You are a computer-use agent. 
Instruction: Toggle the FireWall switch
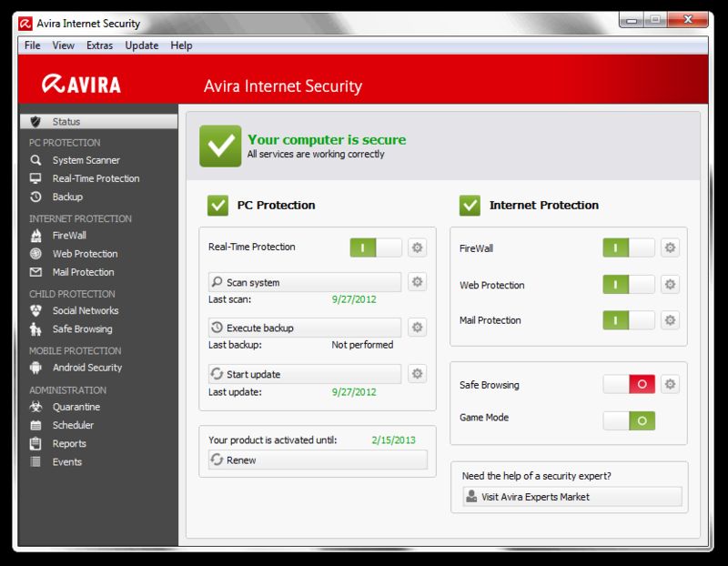629,248
